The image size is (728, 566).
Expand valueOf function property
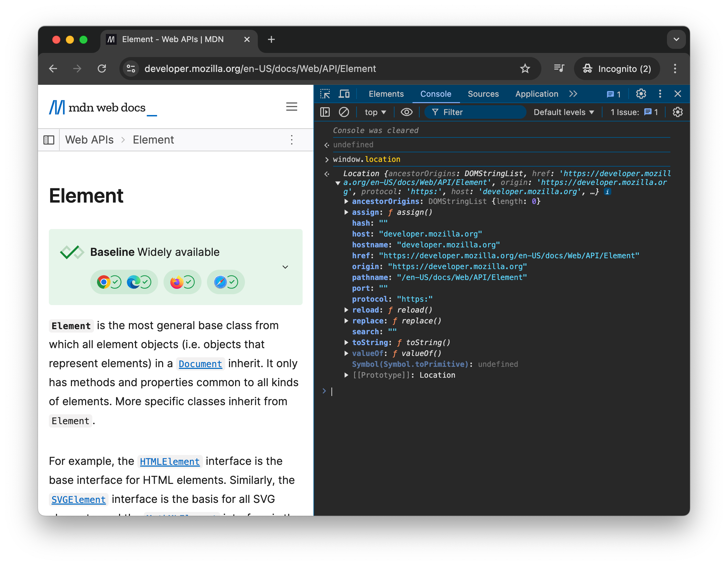click(x=346, y=354)
